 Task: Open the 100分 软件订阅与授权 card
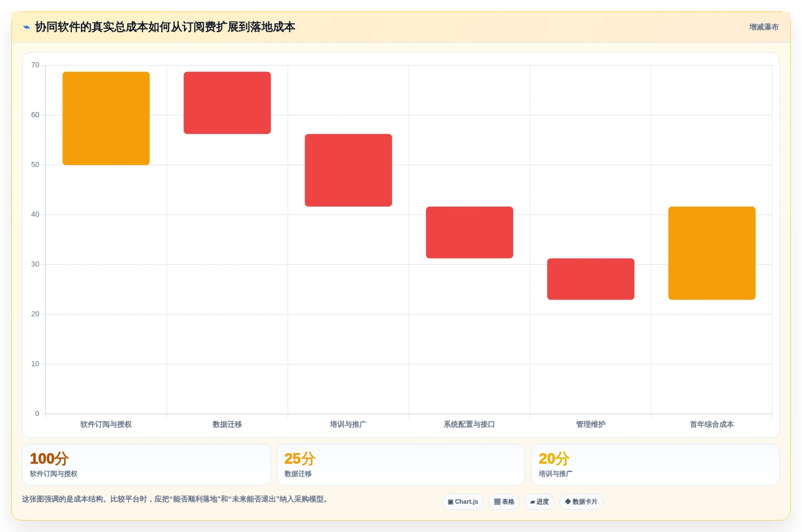147,465
